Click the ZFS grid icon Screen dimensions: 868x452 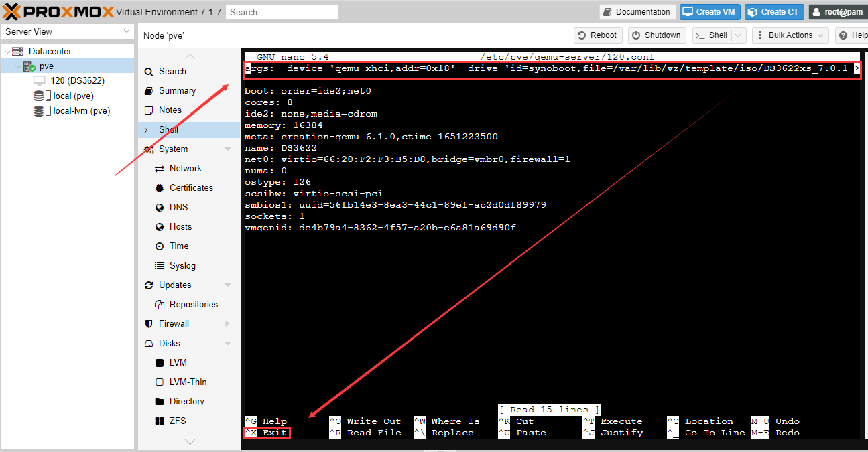[x=160, y=421]
